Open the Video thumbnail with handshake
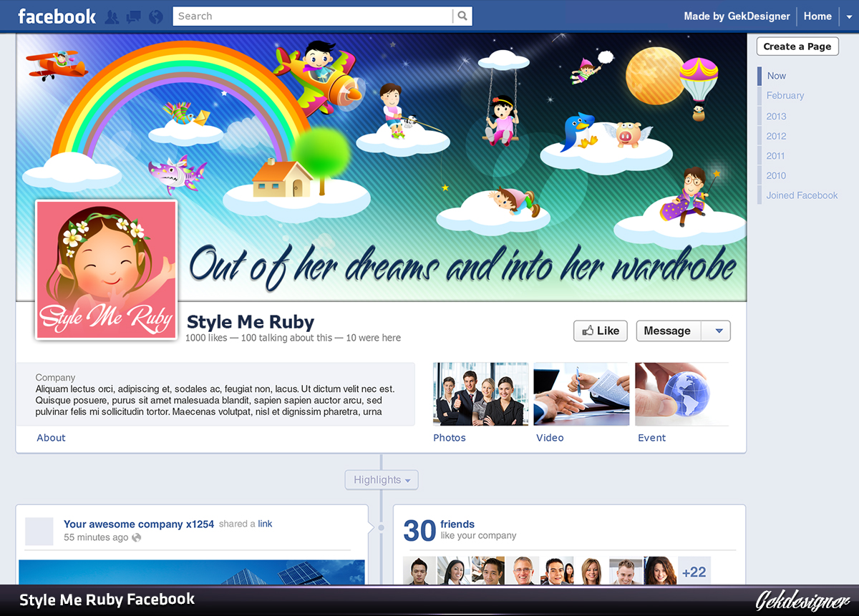Image resolution: width=859 pixels, height=616 pixels. point(581,394)
